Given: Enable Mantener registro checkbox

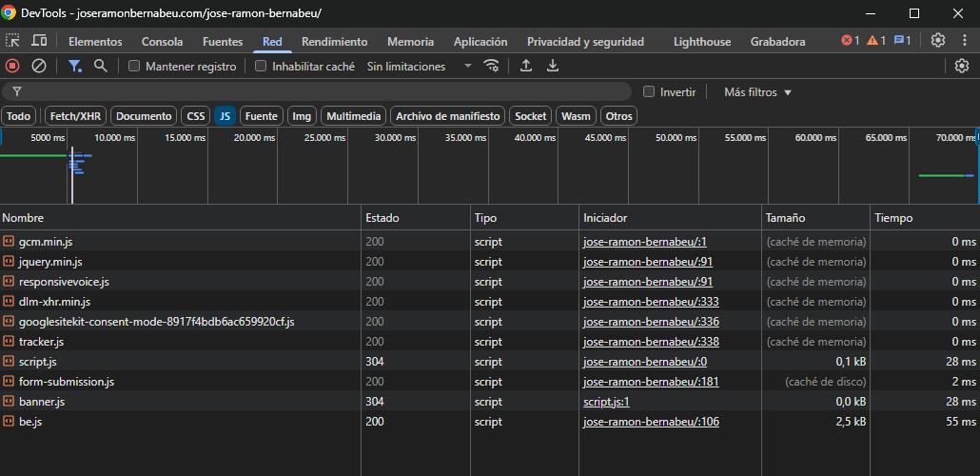Looking at the screenshot, I should point(134,67).
